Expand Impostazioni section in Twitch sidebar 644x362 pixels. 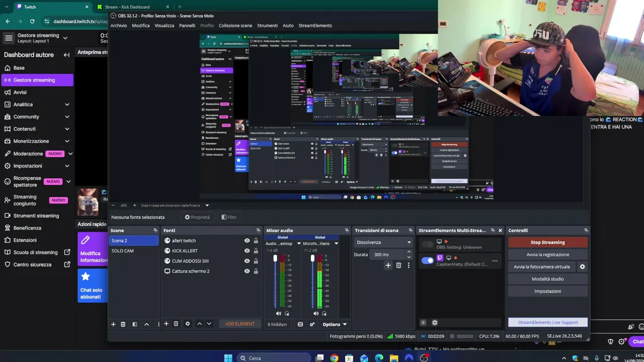pyautogui.click(x=67, y=166)
